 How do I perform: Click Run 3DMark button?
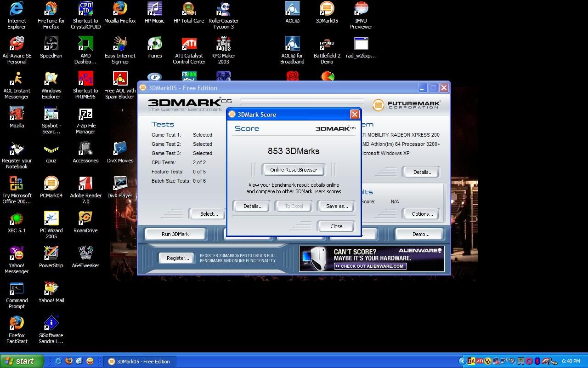coord(175,234)
